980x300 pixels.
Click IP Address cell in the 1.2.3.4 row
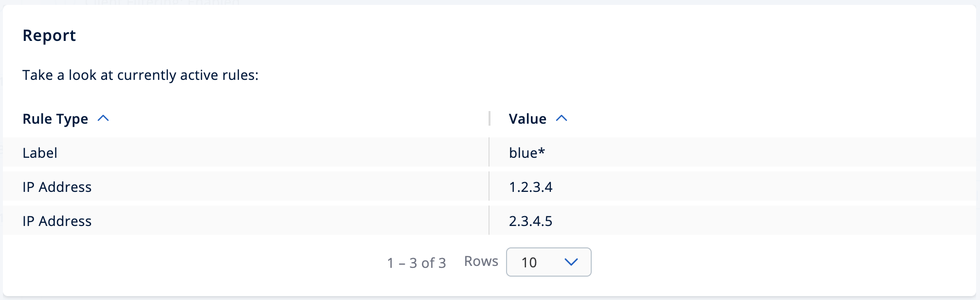click(x=57, y=187)
